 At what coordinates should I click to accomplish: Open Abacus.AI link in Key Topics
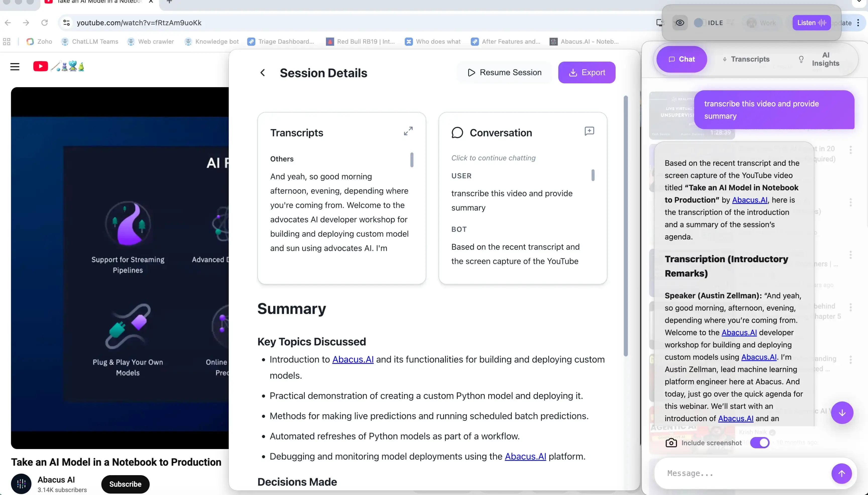353,359
